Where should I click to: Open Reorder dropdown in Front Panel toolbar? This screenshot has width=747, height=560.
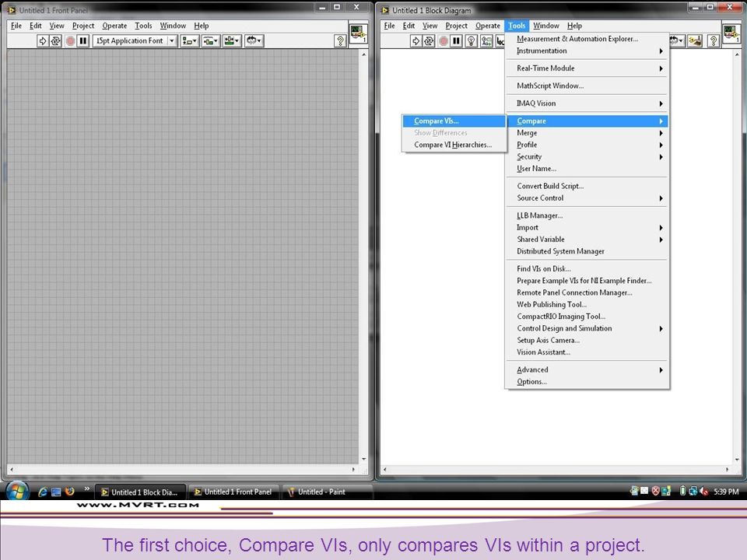[x=254, y=41]
